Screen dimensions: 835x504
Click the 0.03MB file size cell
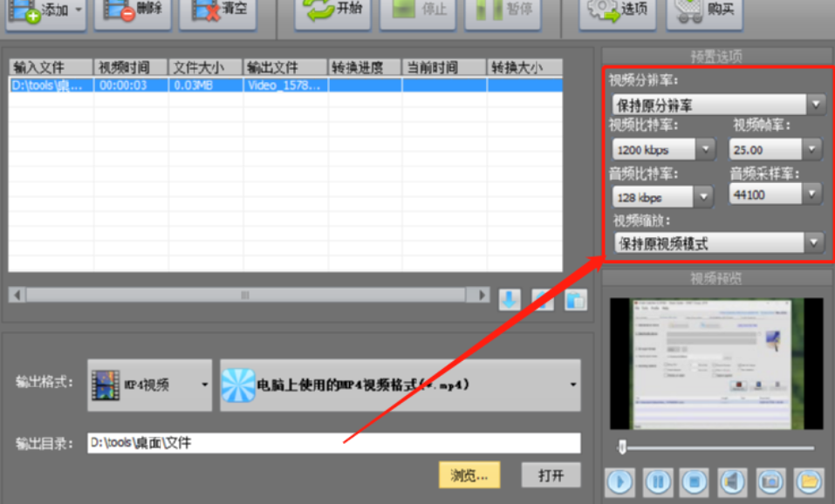pos(206,85)
